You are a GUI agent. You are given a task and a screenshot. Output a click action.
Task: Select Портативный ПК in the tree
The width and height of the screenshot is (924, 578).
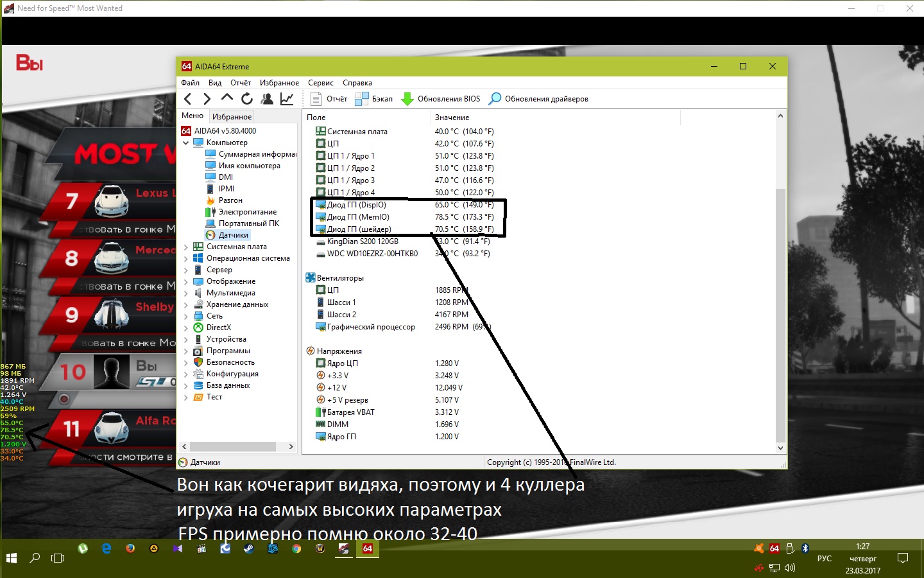[243, 223]
